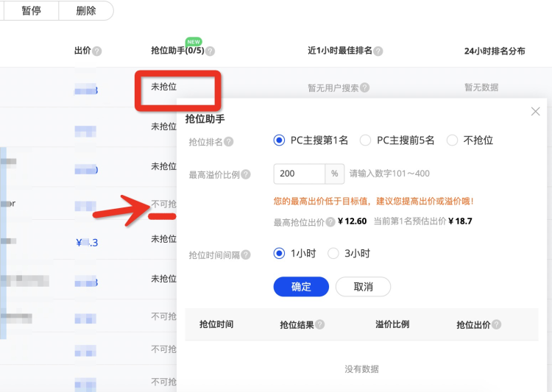Viewport: 552px width, 392px height.
Task: Click 取消 button to cancel
Action: (x=363, y=287)
